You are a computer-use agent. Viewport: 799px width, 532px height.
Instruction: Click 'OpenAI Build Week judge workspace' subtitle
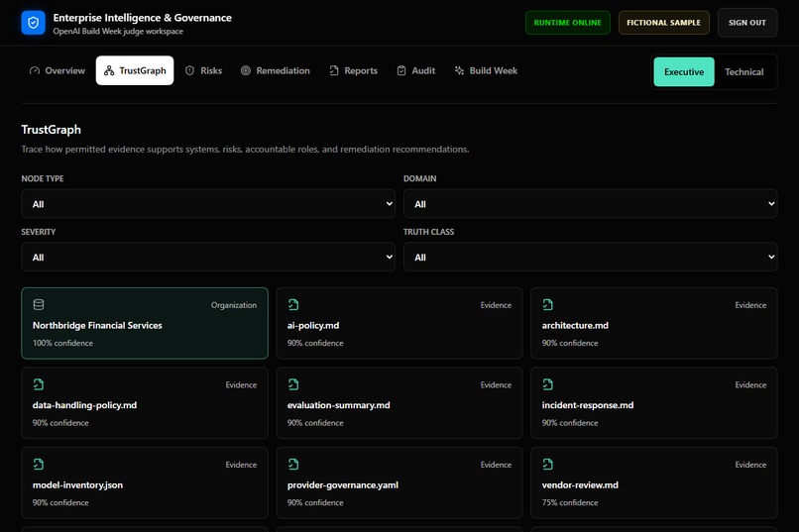pos(118,31)
